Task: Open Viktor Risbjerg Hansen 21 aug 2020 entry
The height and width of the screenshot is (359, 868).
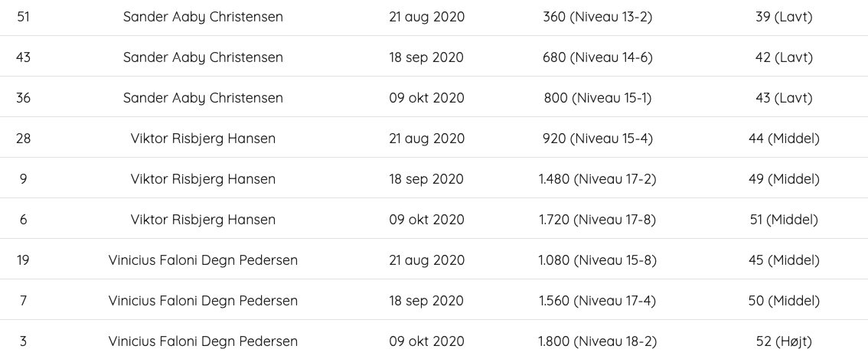Action: click(434, 137)
